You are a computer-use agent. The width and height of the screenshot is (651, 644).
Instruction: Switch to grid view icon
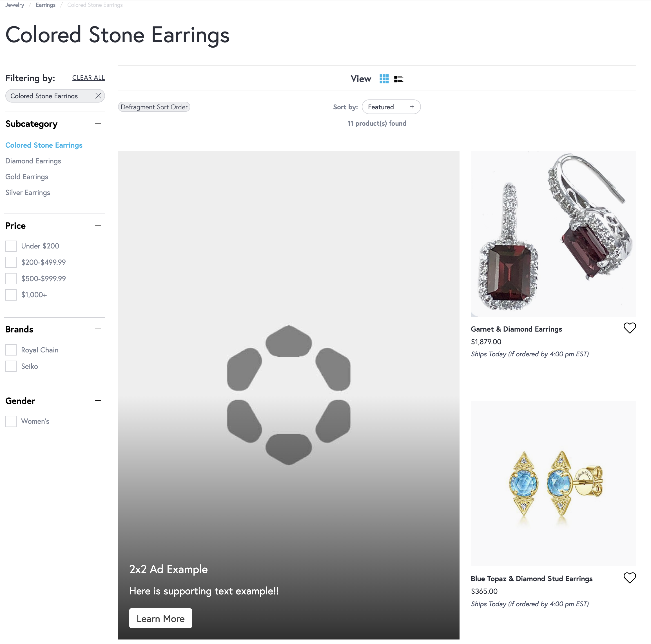(384, 79)
